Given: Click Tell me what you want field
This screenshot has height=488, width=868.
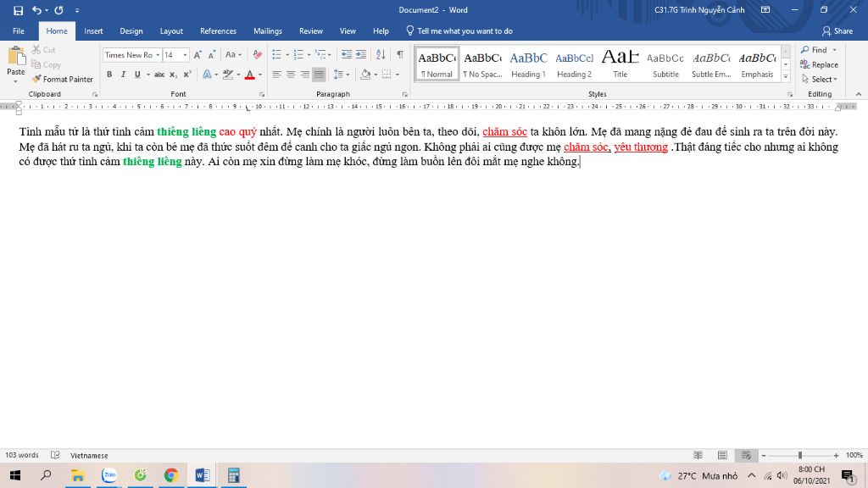Looking at the screenshot, I should pyautogui.click(x=459, y=31).
